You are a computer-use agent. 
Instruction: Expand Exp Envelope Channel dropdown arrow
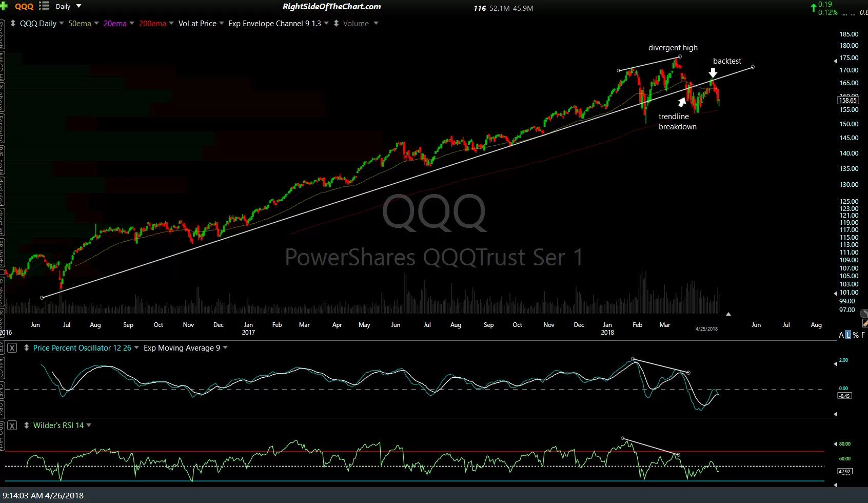(326, 23)
